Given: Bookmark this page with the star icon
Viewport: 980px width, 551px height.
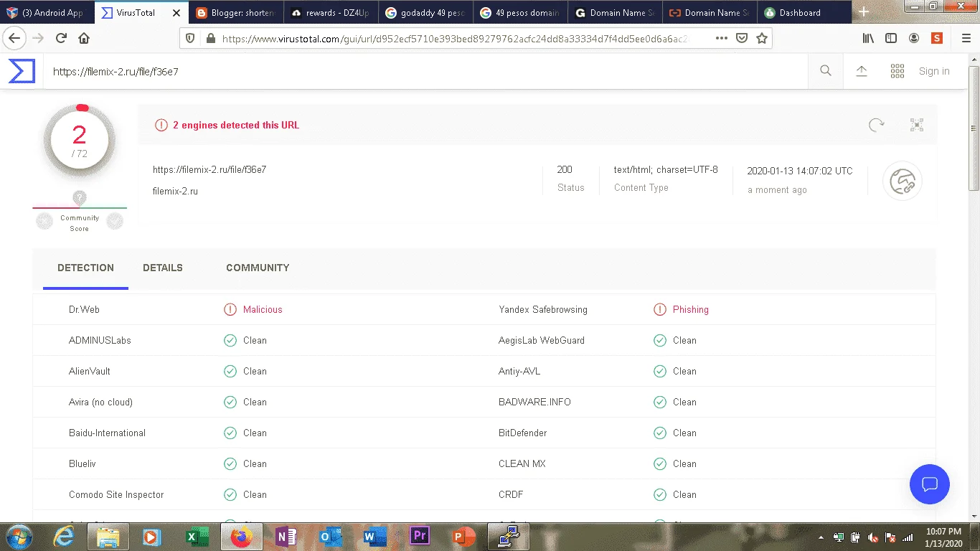Looking at the screenshot, I should (x=762, y=39).
